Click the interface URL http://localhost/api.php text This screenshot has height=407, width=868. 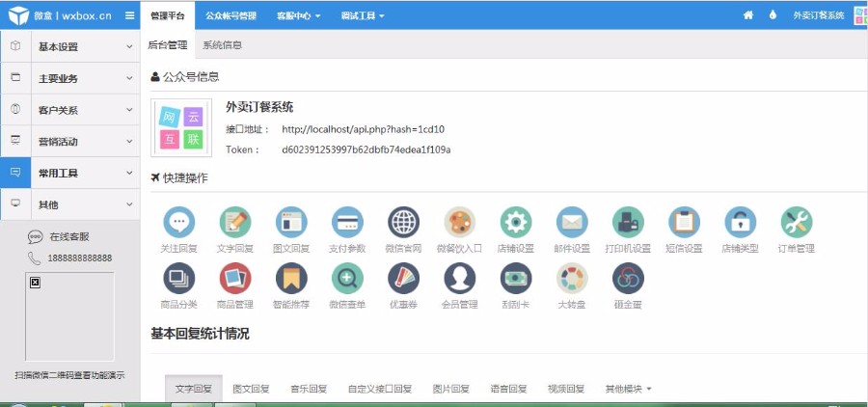point(363,129)
